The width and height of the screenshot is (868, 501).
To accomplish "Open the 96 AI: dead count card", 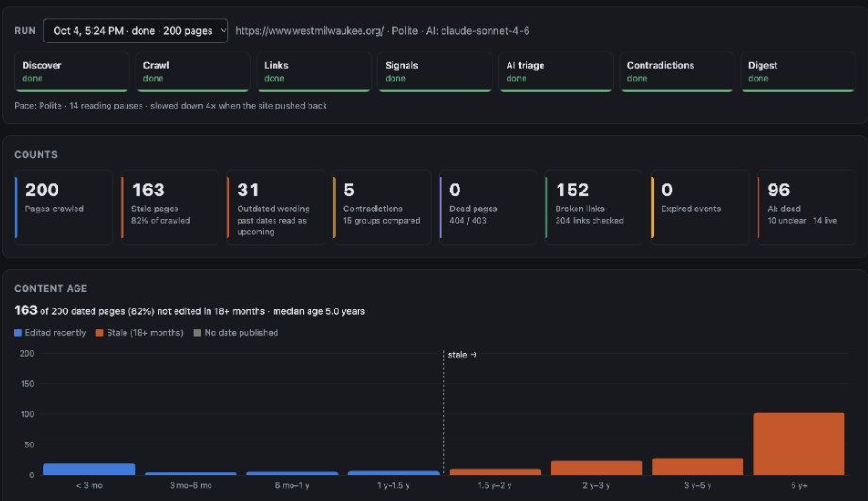I will click(806, 208).
